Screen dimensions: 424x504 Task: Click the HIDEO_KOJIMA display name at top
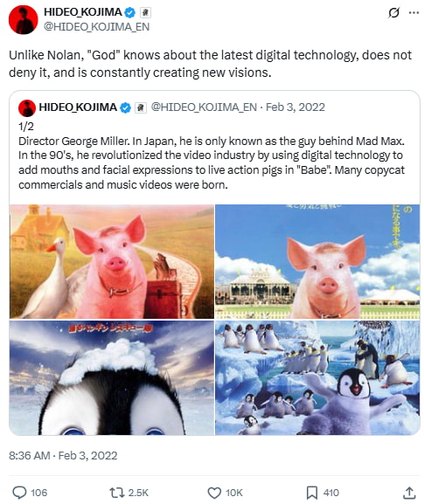(x=83, y=12)
